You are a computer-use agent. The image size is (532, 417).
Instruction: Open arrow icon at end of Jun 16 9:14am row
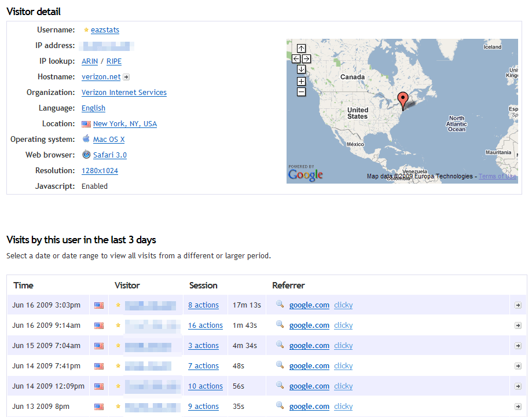click(518, 325)
